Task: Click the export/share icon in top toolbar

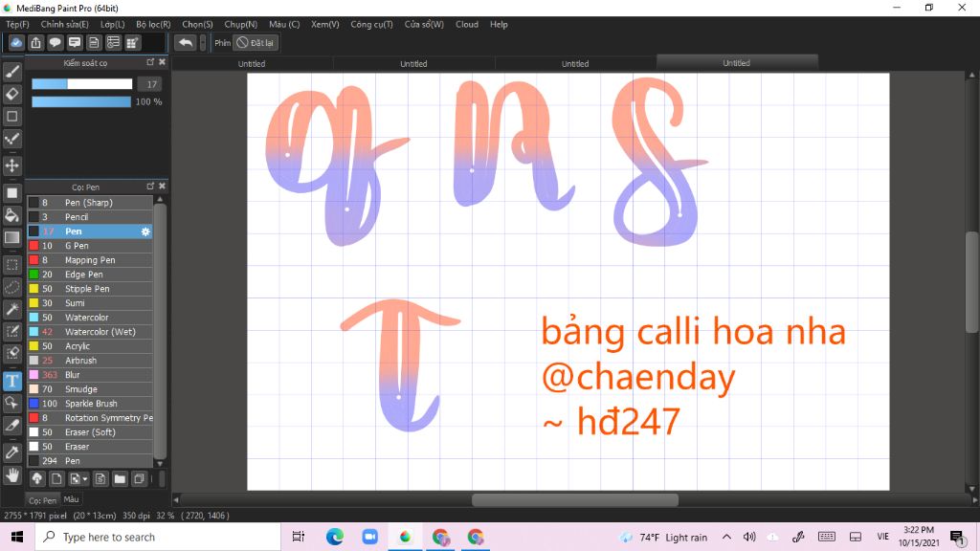Action: click(35, 42)
